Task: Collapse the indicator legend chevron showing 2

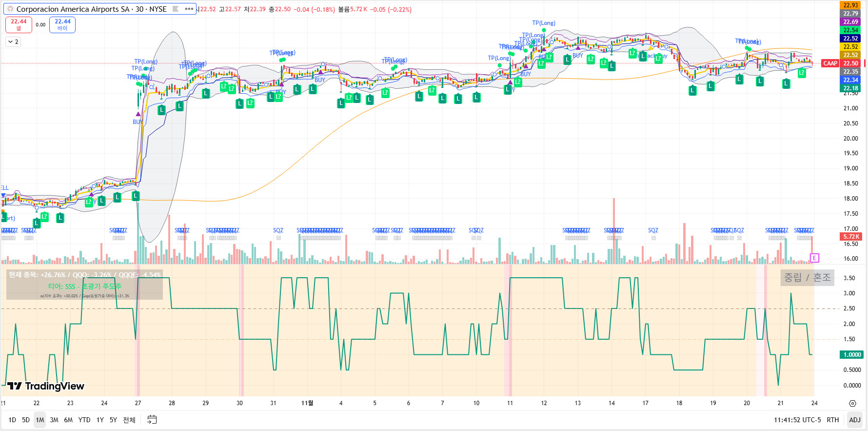Action: point(13,42)
